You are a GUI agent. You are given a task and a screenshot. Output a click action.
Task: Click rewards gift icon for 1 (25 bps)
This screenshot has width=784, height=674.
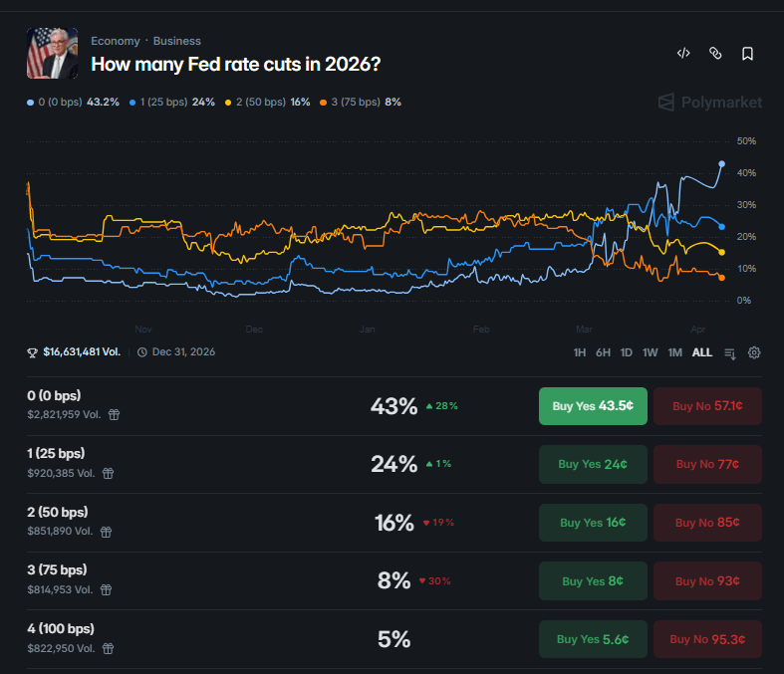click(108, 474)
